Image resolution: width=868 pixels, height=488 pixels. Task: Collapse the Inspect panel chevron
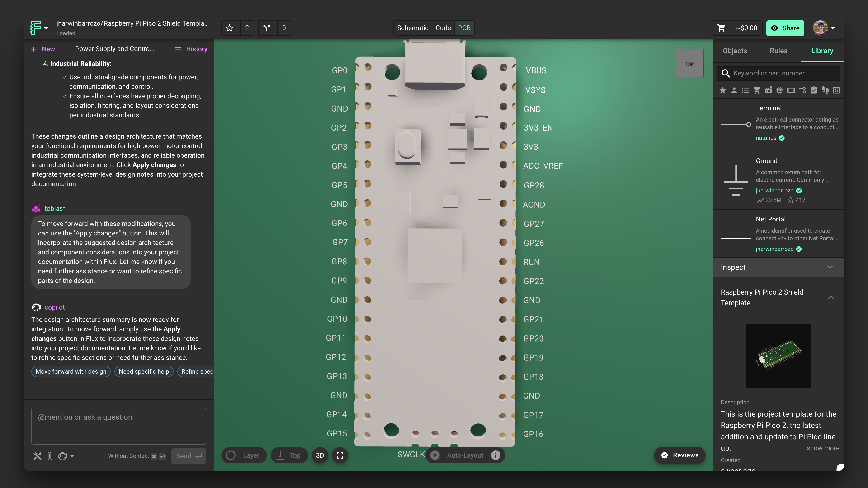830,267
